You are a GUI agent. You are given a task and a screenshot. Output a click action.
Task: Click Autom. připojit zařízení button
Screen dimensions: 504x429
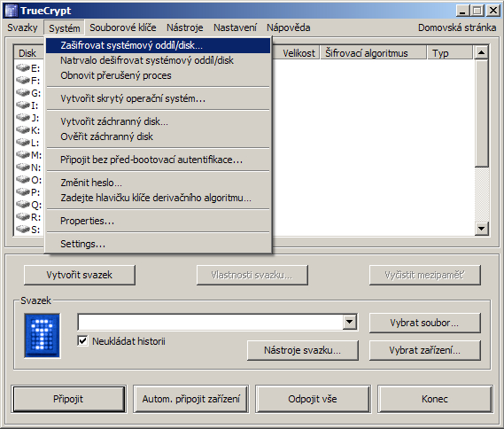[191, 399]
